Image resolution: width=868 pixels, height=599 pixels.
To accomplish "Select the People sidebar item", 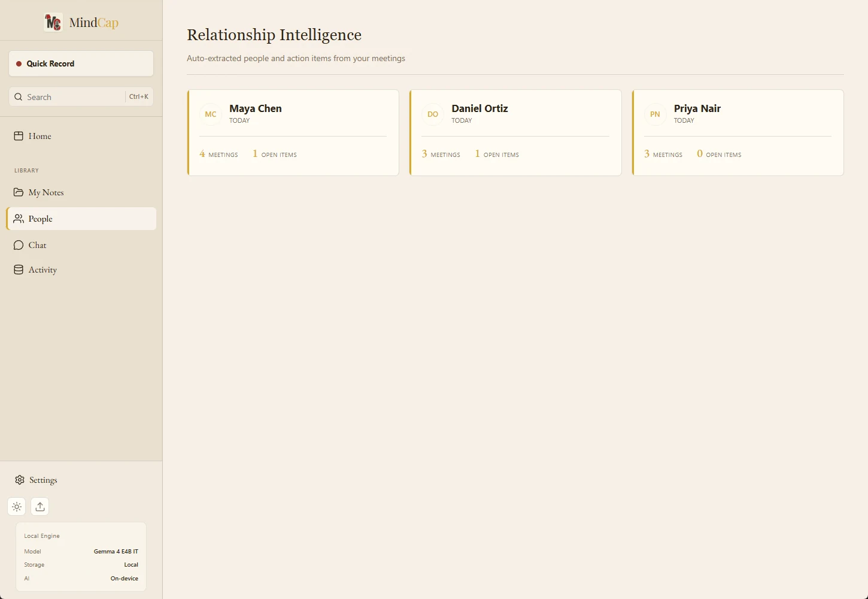I will click(x=81, y=219).
